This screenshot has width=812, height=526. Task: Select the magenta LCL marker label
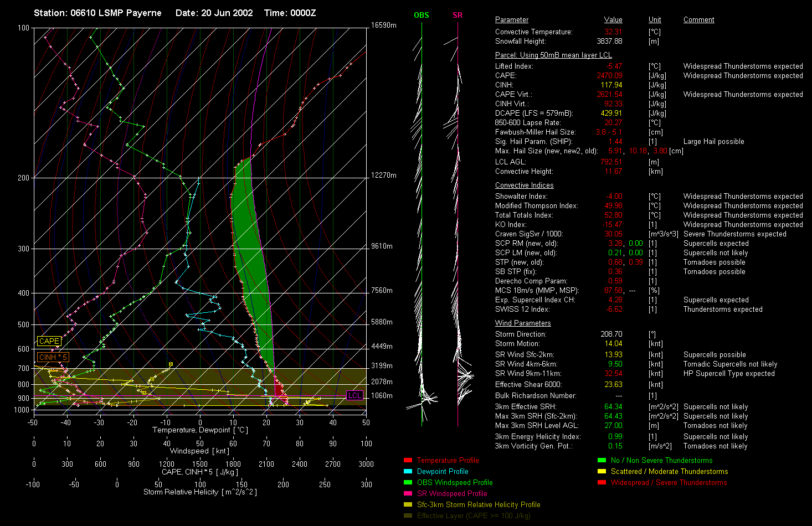pos(354,395)
